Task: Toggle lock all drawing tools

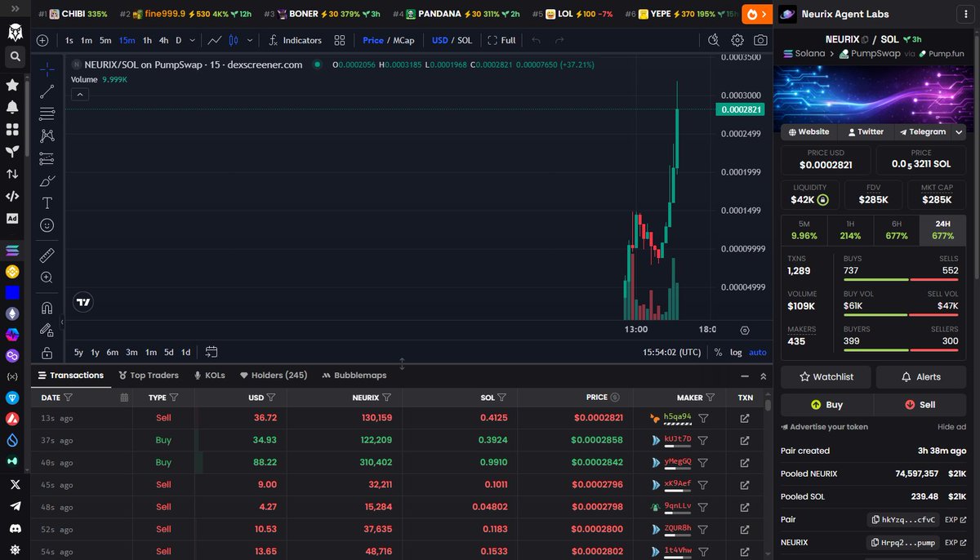Action: tap(47, 353)
